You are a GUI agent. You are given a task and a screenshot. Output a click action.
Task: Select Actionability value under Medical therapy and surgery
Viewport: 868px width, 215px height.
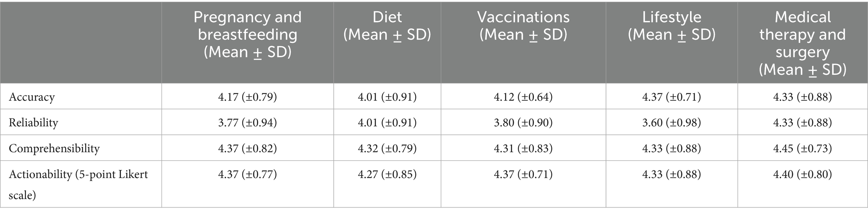(x=803, y=174)
